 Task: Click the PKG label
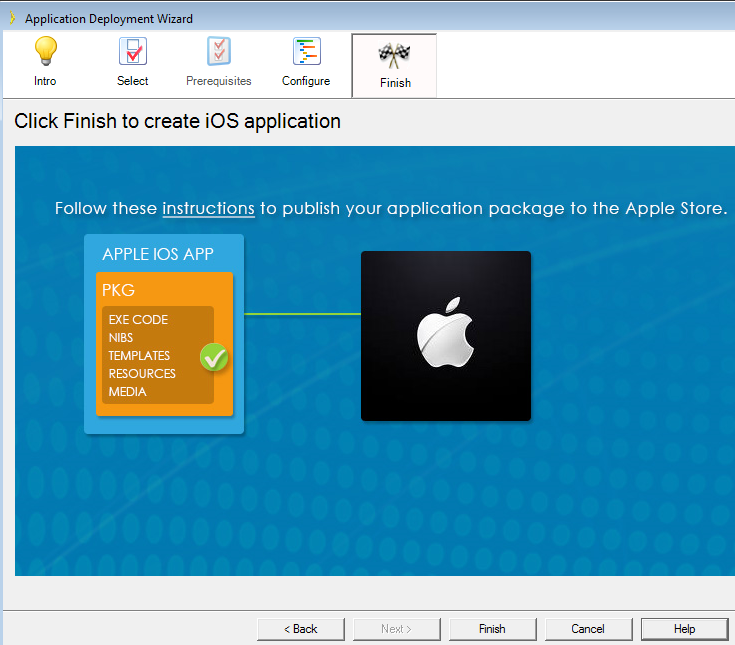[118, 290]
